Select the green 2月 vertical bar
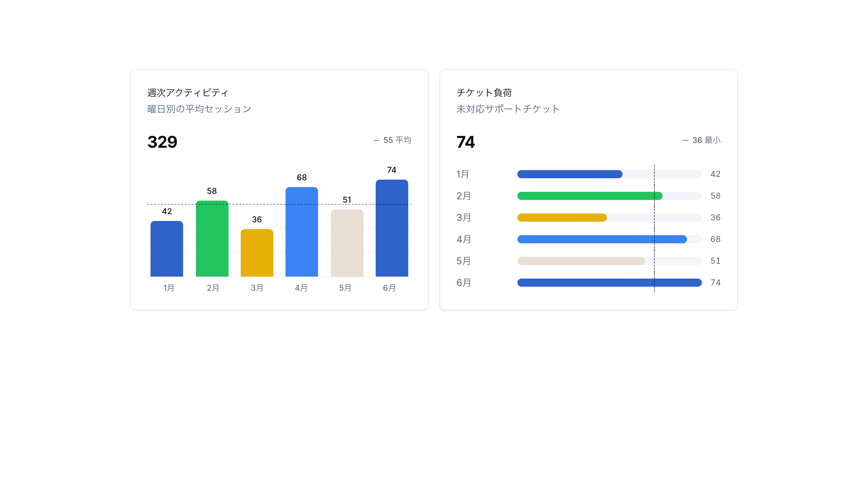The width and height of the screenshot is (868, 488). click(212, 239)
